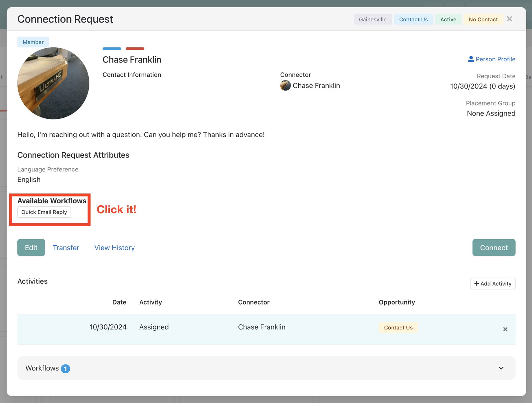Click the activity date 10/30/2024
532x403 pixels.
[108, 327]
